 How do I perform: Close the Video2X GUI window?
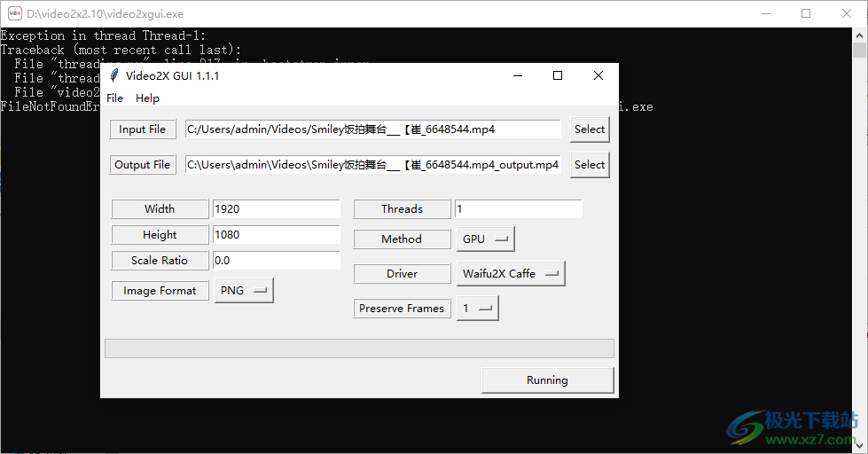point(598,76)
